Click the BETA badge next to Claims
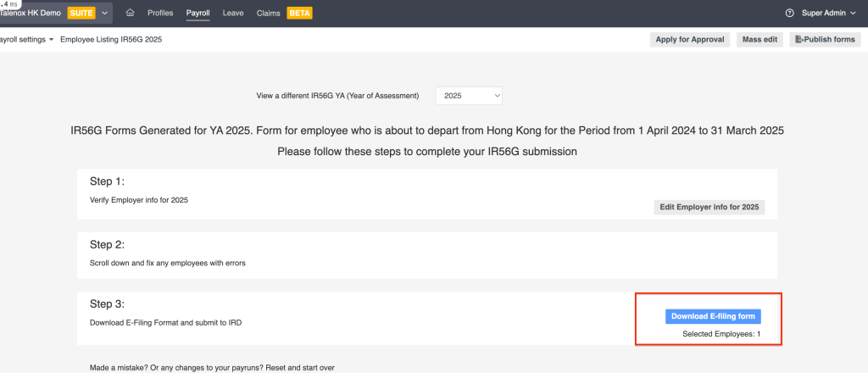 click(298, 14)
